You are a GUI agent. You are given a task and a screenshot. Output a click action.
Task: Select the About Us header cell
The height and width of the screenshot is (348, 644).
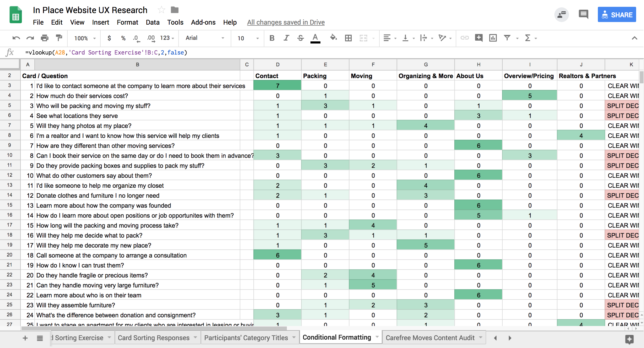coord(478,76)
